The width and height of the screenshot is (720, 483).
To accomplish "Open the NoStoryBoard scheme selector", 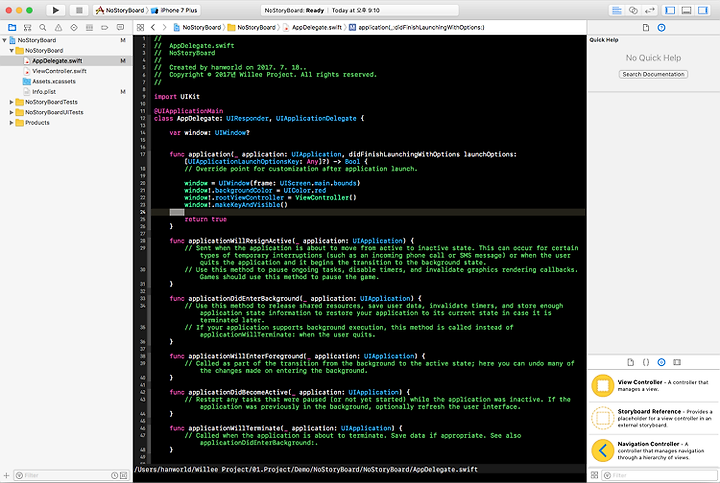I will pyautogui.click(x=119, y=10).
